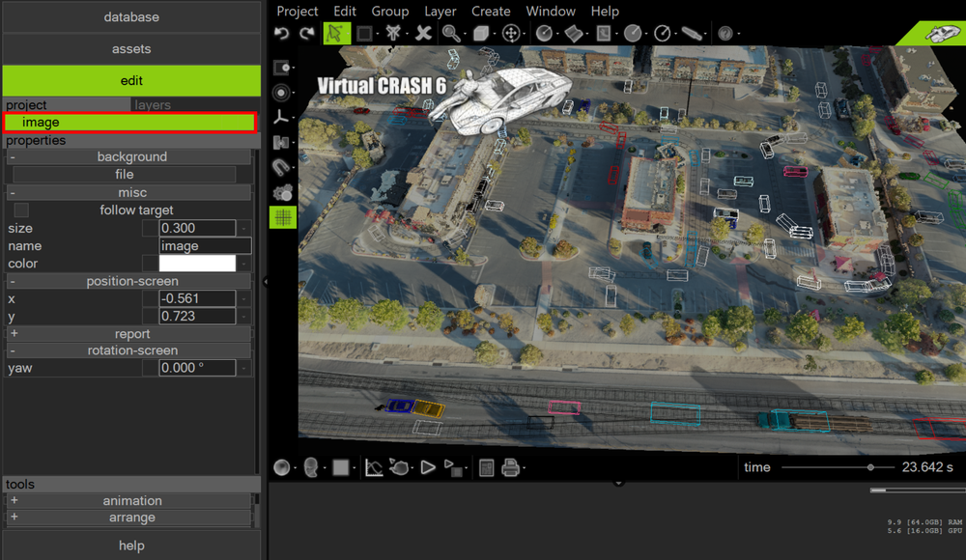This screenshot has width=966, height=560.
Task: Open the gears settings icon
Action: tap(282, 193)
